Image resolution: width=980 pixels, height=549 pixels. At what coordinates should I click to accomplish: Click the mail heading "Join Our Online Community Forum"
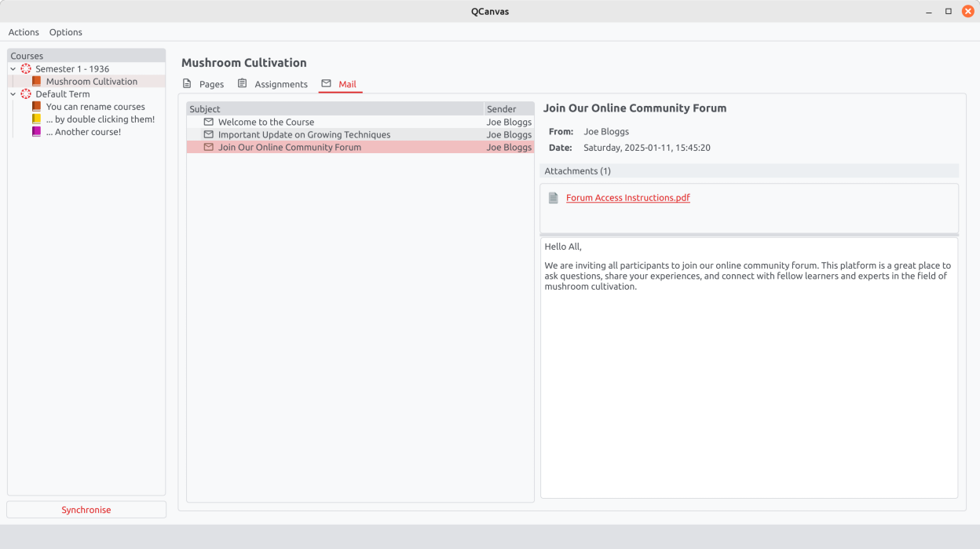click(x=635, y=108)
